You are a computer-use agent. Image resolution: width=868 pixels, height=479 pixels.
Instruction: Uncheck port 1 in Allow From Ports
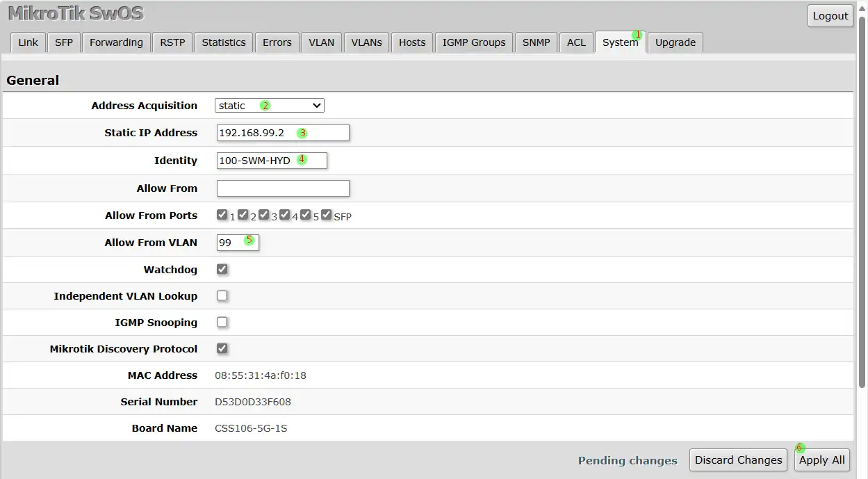(222, 215)
